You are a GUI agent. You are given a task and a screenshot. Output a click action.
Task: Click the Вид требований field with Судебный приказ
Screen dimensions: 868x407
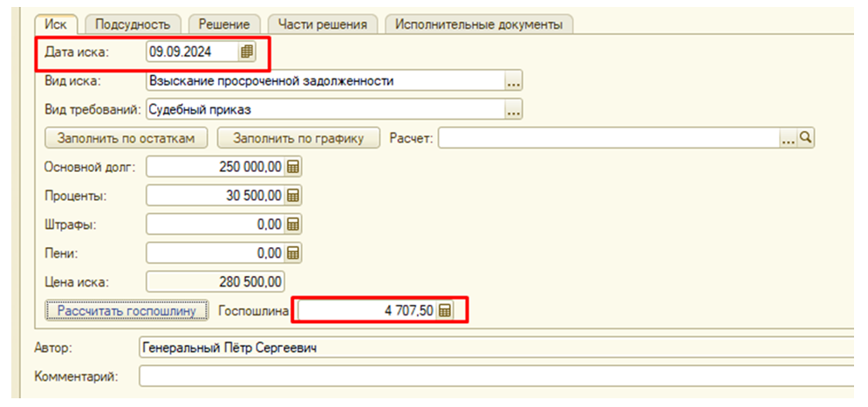(x=325, y=110)
